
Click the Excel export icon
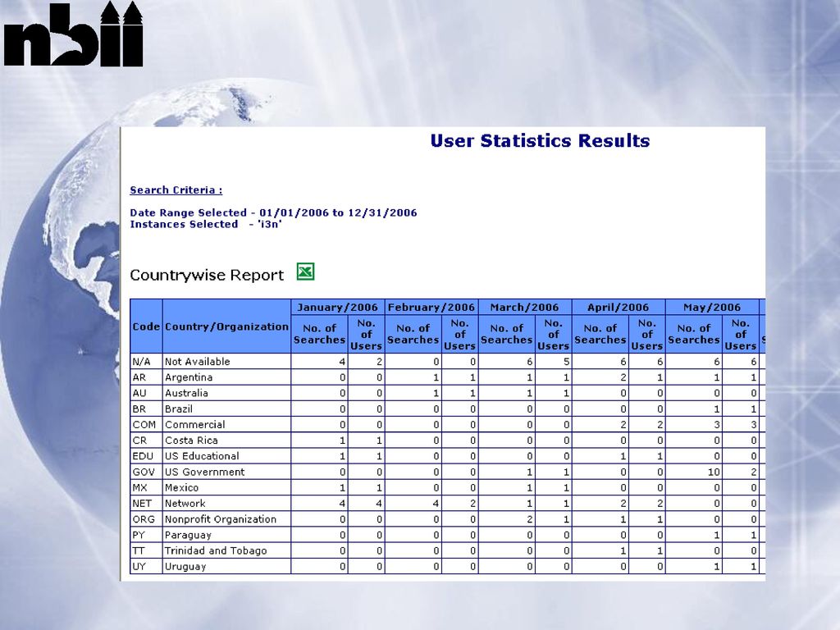(x=305, y=272)
